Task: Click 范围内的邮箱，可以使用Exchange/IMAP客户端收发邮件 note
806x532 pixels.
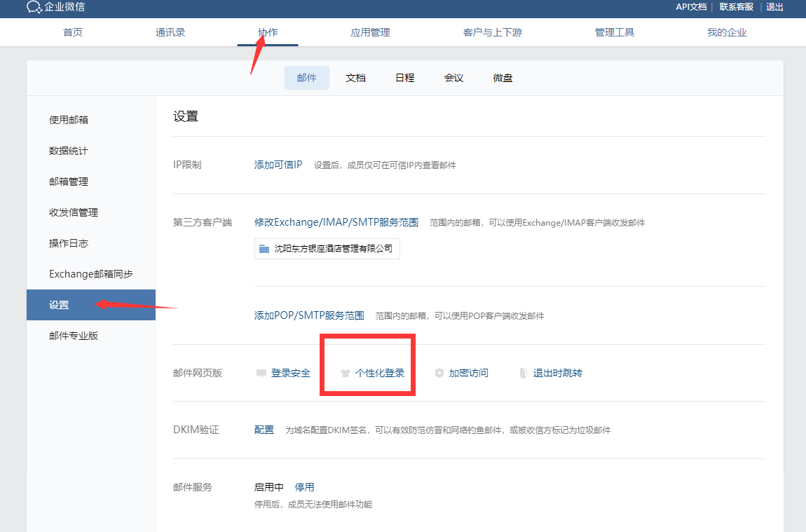Action: pyautogui.click(x=537, y=223)
